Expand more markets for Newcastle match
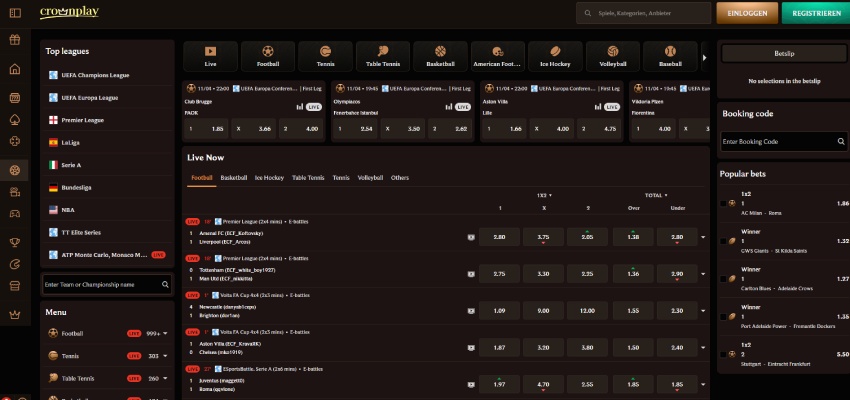This screenshot has height=400, width=850. 703,311
